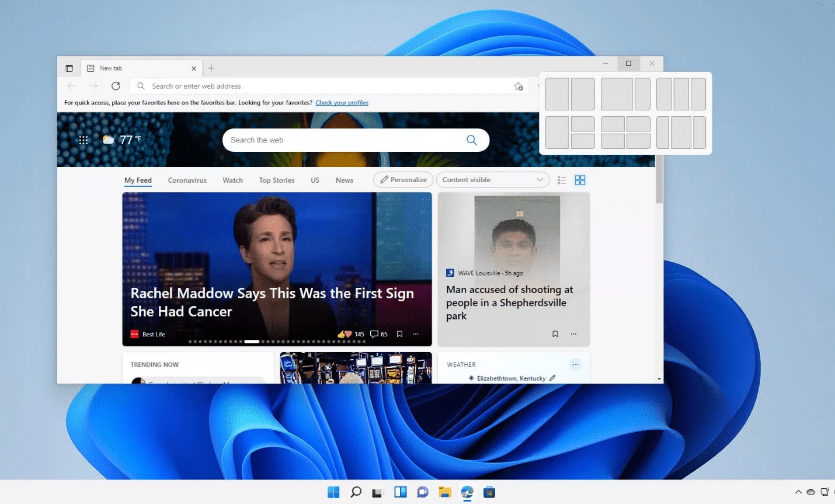Follow the Check your profiles link

[x=342, y=103]
